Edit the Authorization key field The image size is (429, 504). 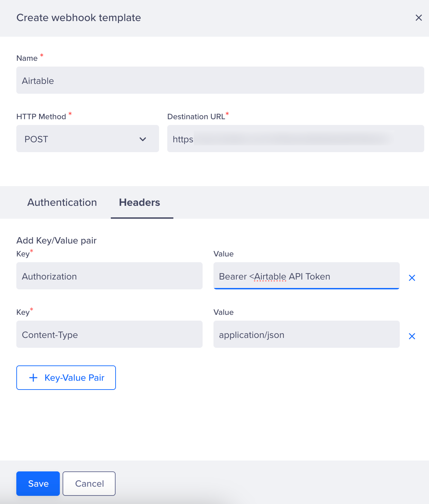109,276
